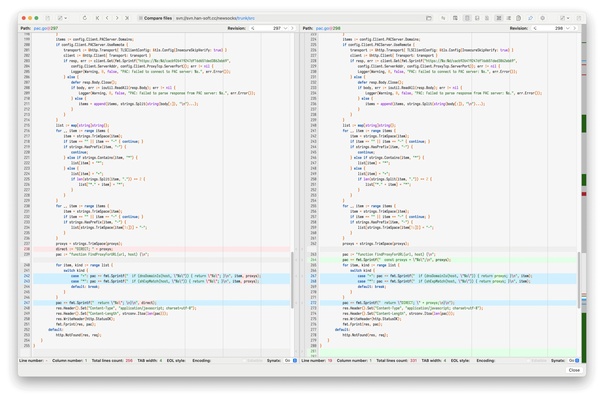Click the line 263 'pac := function FindProxyForURL' in right pane
Image resolution: width=604 pixels, height=400 pixels.
(389, 254)
